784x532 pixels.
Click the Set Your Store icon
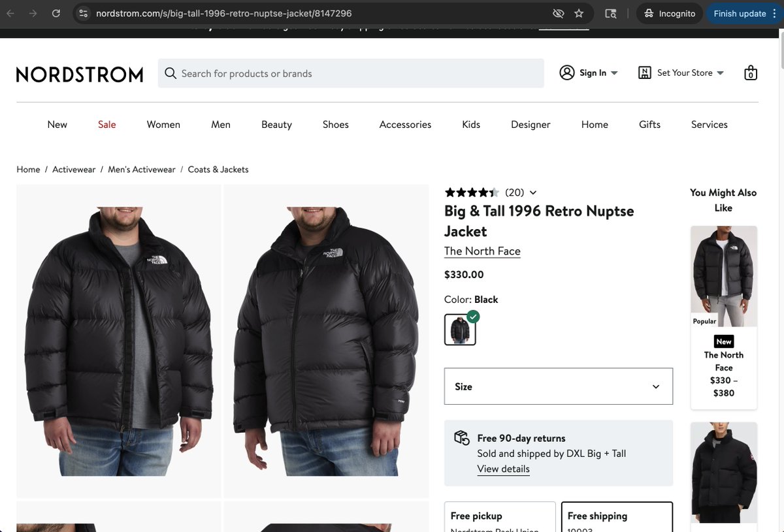(x=645, y=72)
